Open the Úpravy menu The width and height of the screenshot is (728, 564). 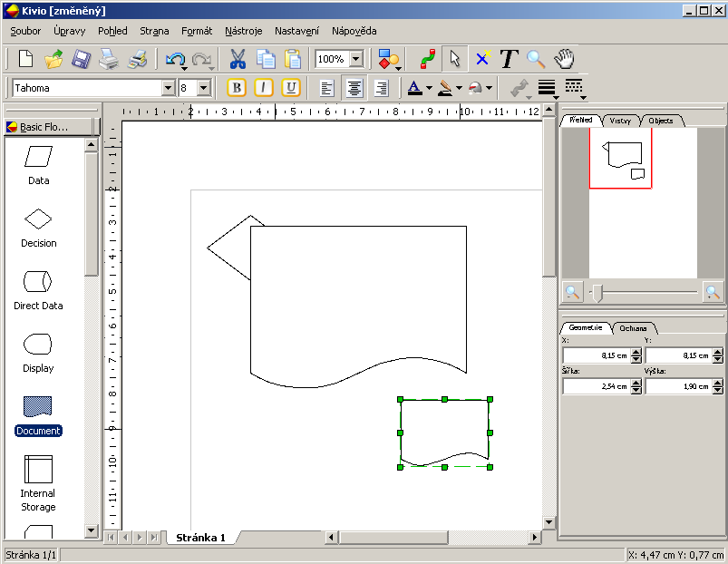point(69,31)
